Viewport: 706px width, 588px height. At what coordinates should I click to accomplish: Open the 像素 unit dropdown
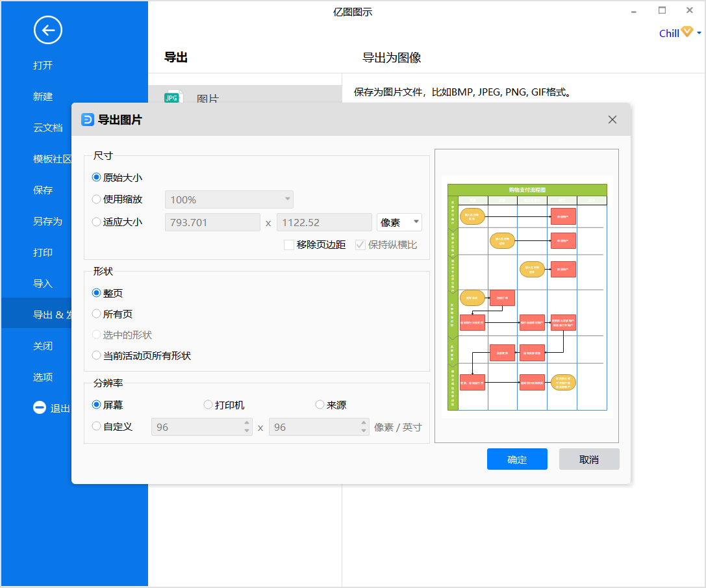point(399,222)
